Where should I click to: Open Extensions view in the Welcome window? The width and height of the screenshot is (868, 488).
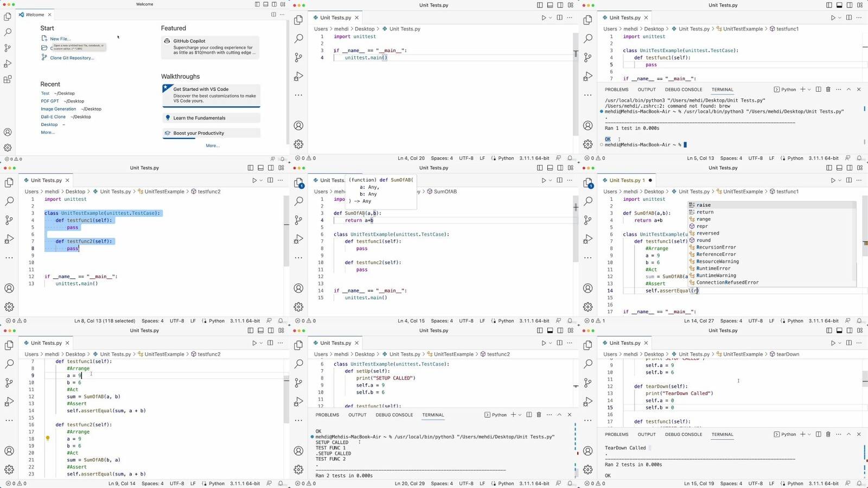(8, 79)
